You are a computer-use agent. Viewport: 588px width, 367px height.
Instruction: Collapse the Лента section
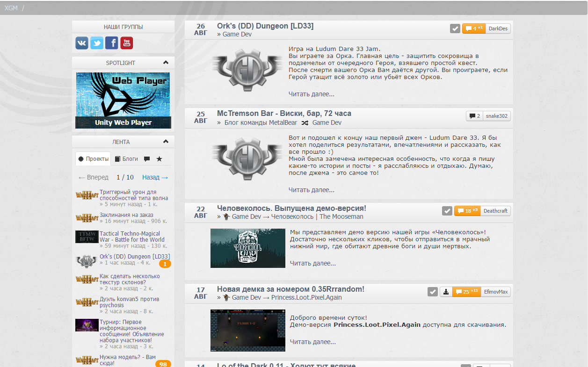(x=166, y=142)
